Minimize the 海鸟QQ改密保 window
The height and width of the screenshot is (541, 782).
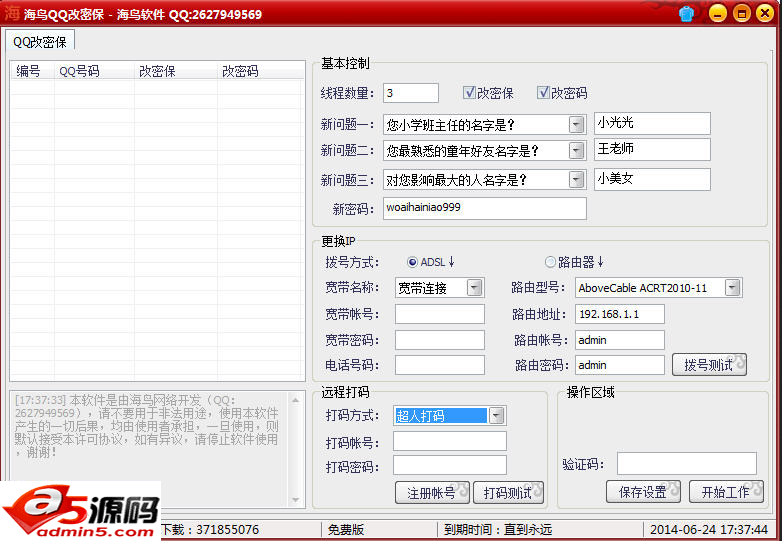tap(717, 13)
